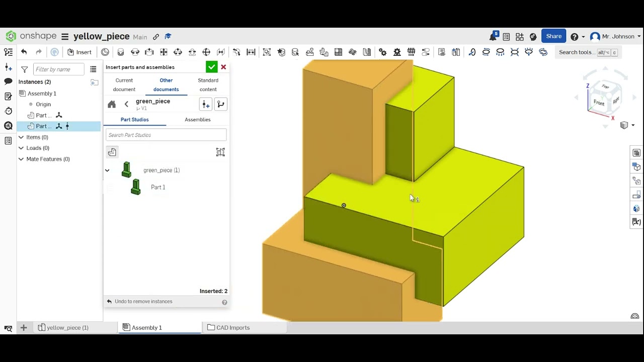The image size is (644, 362).
Task: Expand the Mate Features (0) section
Action: coord(21,159)
